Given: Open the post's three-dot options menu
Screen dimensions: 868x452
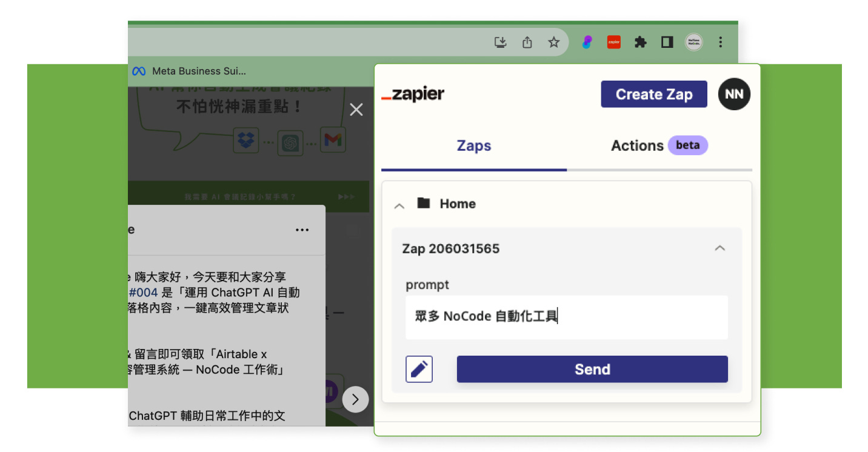Looking at the screenshot, I should point(302,230).
